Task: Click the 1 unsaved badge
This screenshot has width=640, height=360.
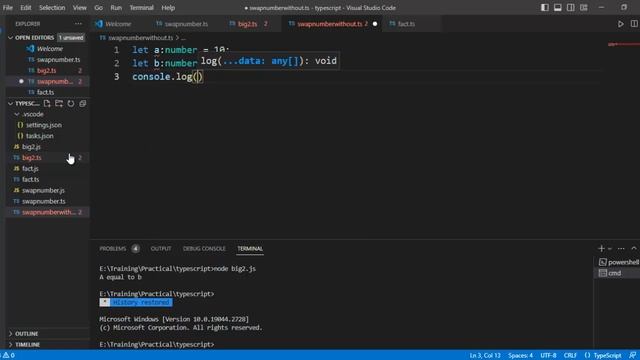Action: [71, 38]
